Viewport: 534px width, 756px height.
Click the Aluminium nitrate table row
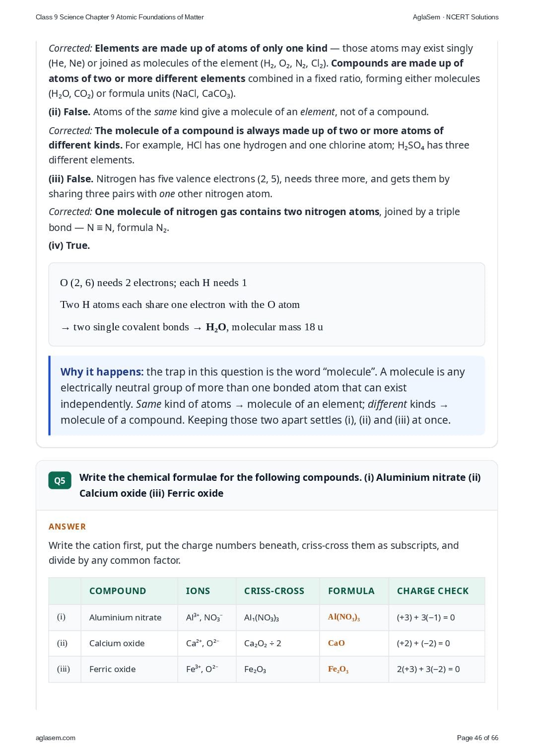coord(267,617)
